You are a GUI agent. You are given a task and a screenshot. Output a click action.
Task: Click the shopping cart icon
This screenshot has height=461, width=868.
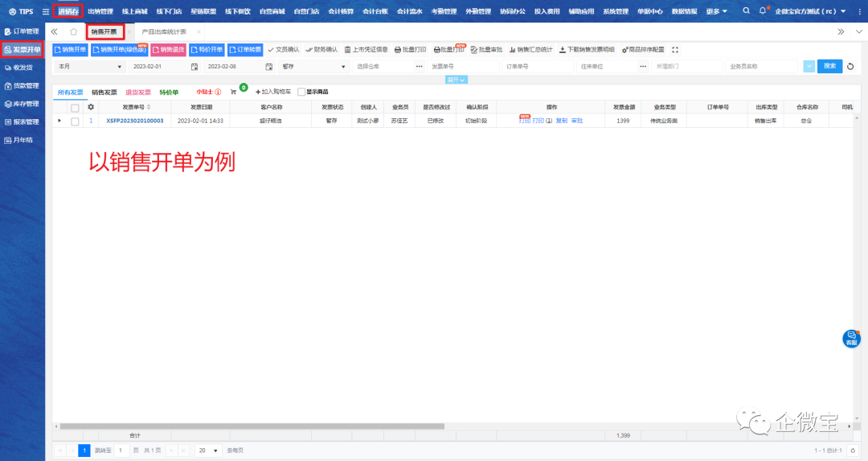(x=234, y=92)
